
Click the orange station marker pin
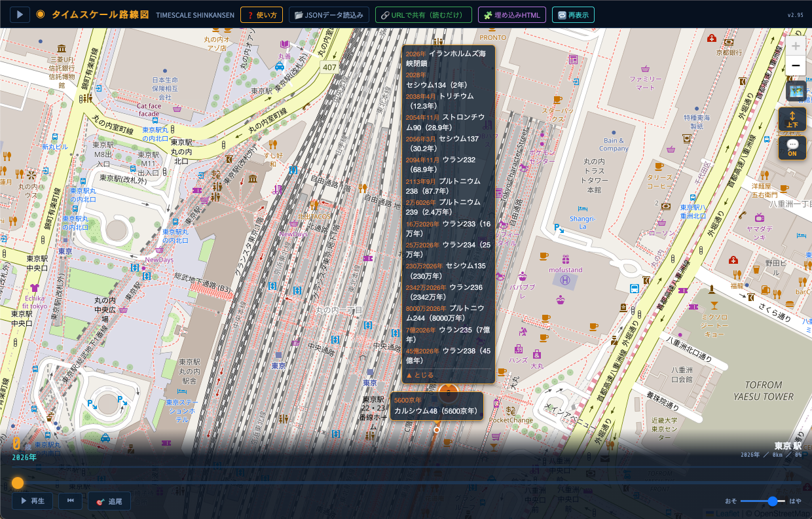[449, 393]
